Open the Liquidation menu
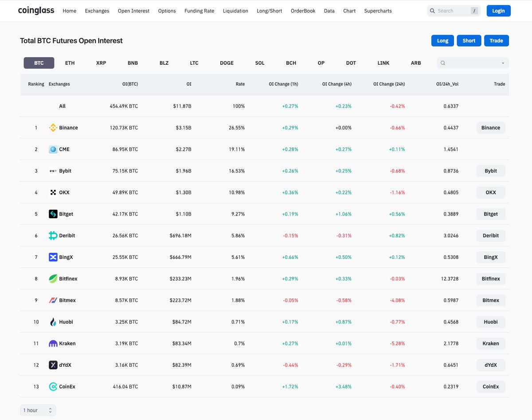Image resolution: width=532 pixels, height=420 pixels. pos(235,11)
